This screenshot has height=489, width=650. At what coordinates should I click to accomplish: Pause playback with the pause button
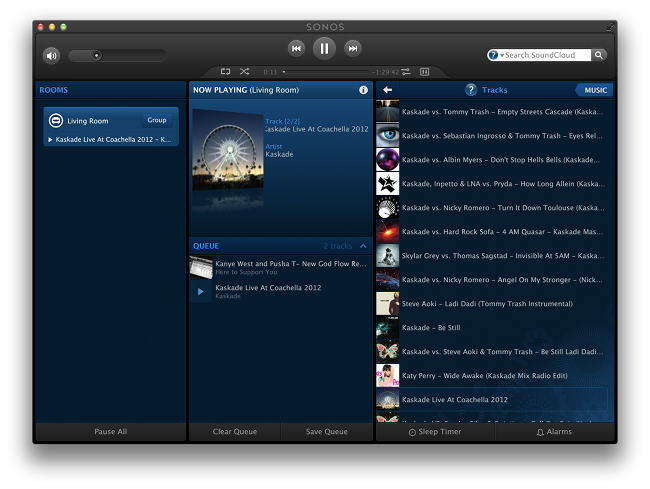pyautogui.click(x=324, y=48)
